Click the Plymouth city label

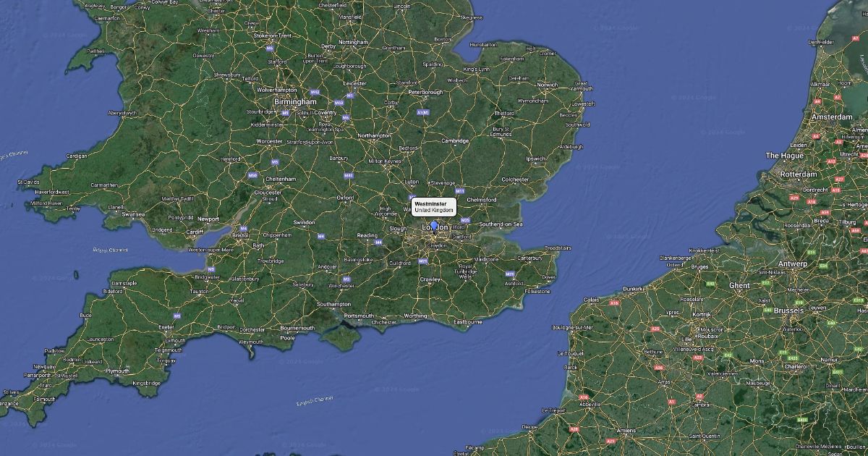point(117,371)
